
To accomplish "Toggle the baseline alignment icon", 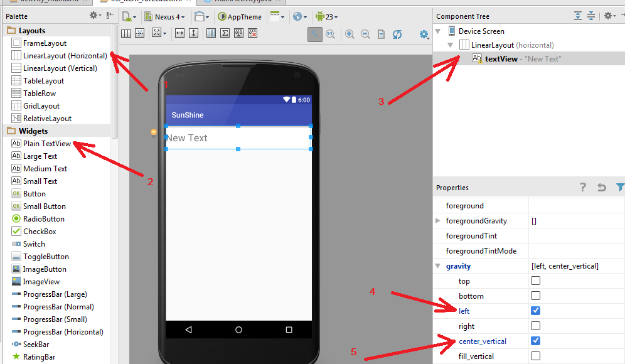I will coord(139,33).
